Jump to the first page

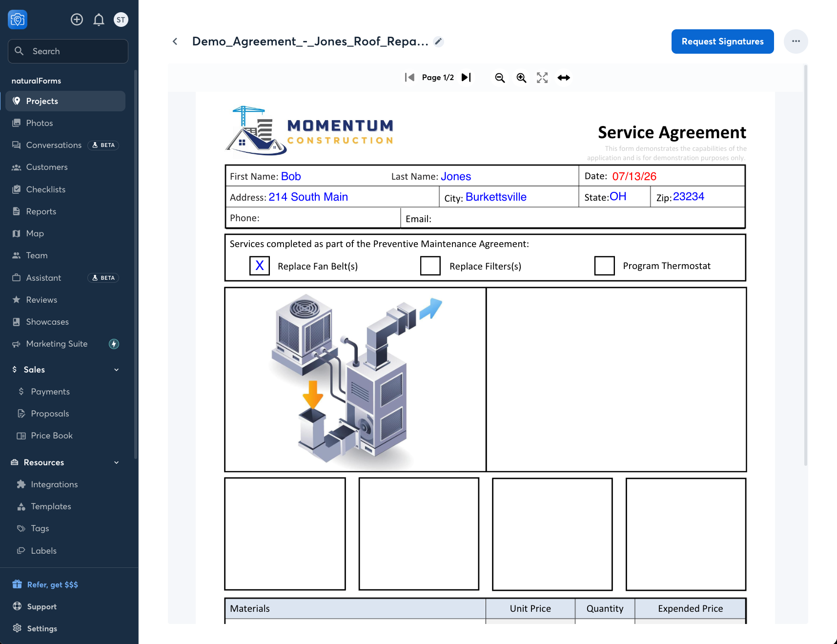(409, 77)
